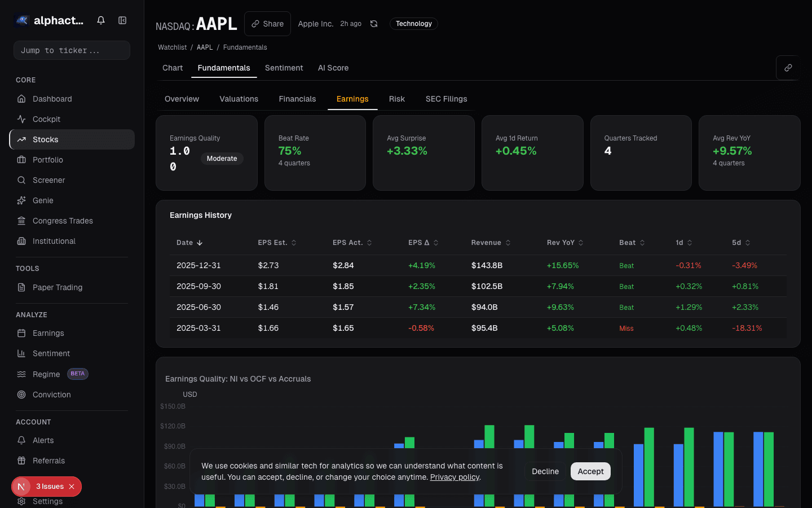Viewport: 812px width, 508px height.
Task: Click the copy link icon button
Action: 788,68
